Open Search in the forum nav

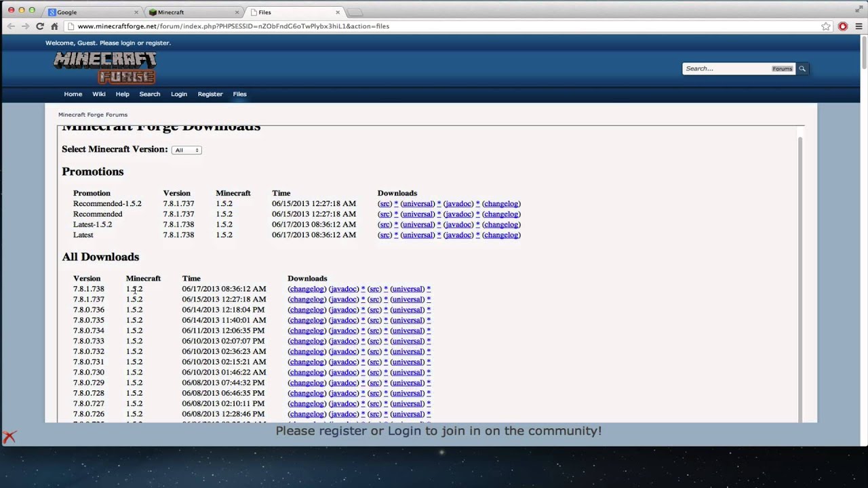(x=150, y=94)
